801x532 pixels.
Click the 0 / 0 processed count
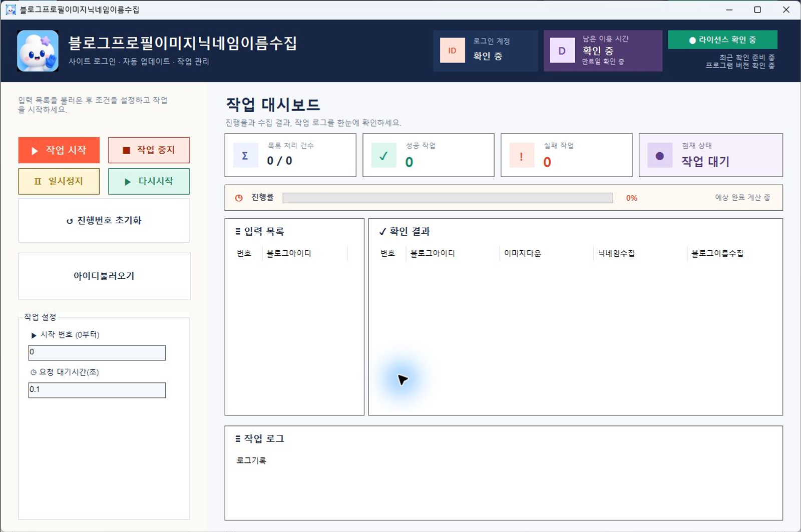(279, 161)
